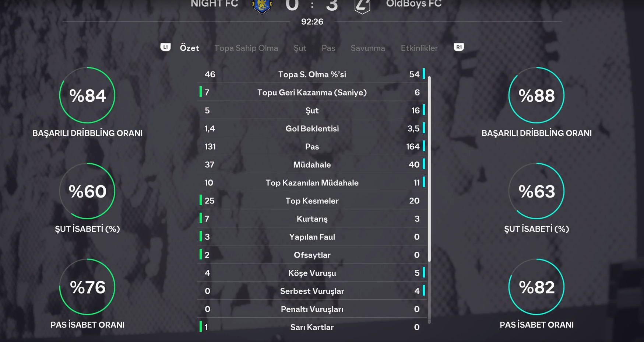Click the NIGHT FC club crest
Image resolution: width=644 pixels, height=342 pixels.
click(262, 6)
